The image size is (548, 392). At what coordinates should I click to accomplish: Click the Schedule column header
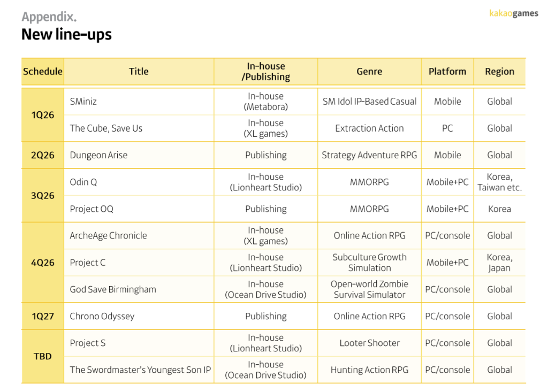click(x=43, y=72)
